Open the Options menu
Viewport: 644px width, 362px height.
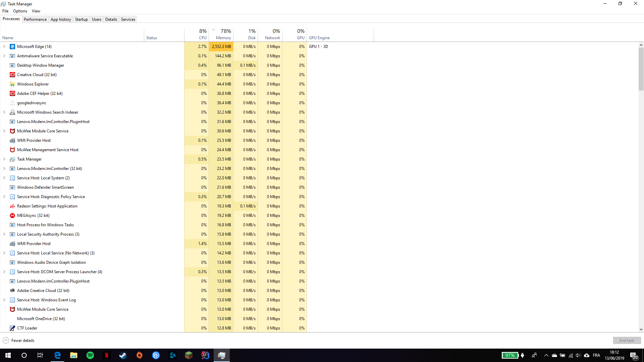point(20,11)
